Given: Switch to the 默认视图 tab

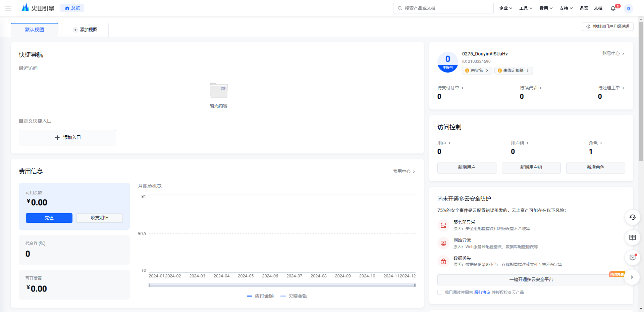Looking at the screenshot, I should pos(35,30).
